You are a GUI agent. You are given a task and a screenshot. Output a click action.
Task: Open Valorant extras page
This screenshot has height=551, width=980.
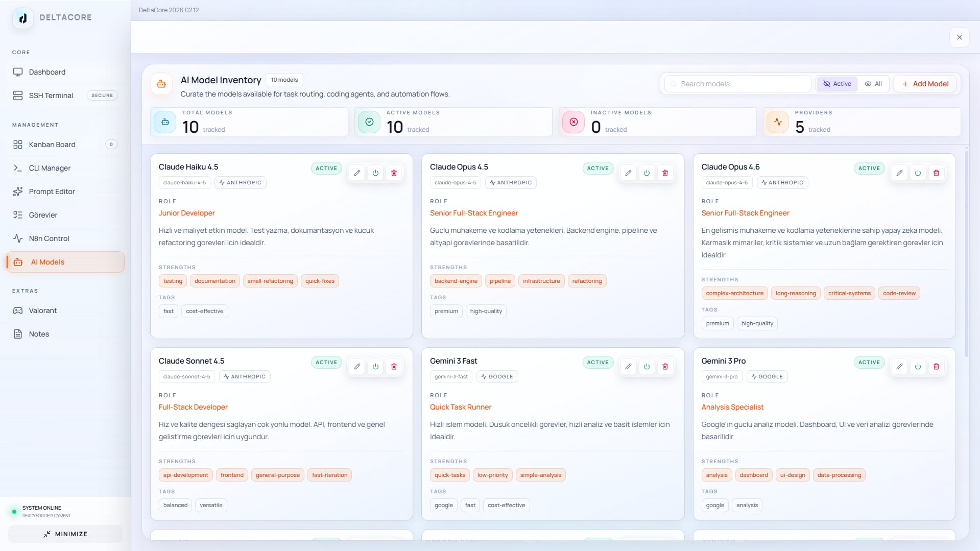pyautogui.click(x=65, y=310)
